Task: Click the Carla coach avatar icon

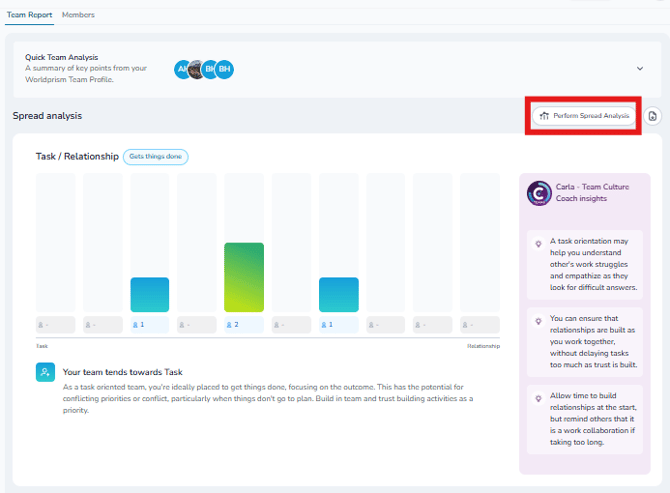Action: tap(539, 193)
